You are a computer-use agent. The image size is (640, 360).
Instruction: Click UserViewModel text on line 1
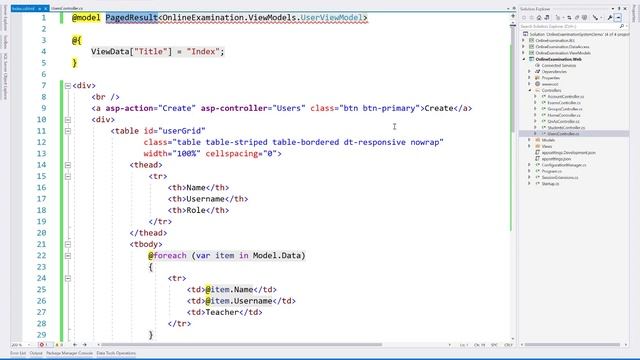tap(331, 18)
